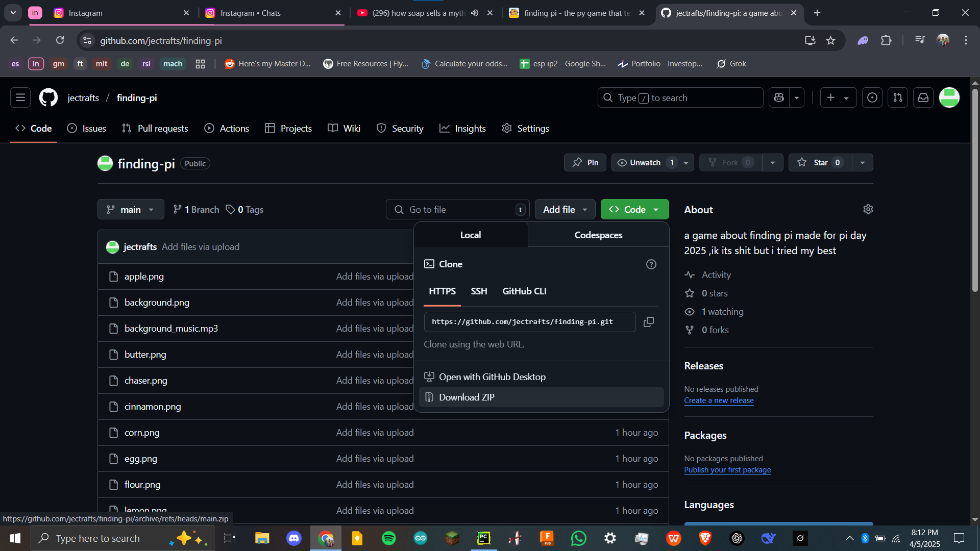Bookmark this page with the star icon
This screenshot has width=980, height=551.
(x=831, y=40)
